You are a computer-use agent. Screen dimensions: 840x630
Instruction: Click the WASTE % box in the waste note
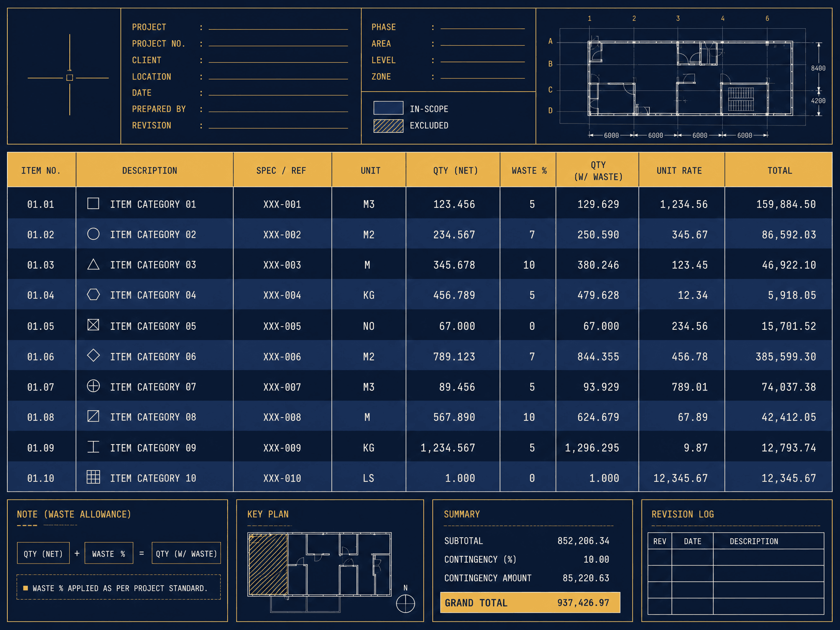[109, 553]
